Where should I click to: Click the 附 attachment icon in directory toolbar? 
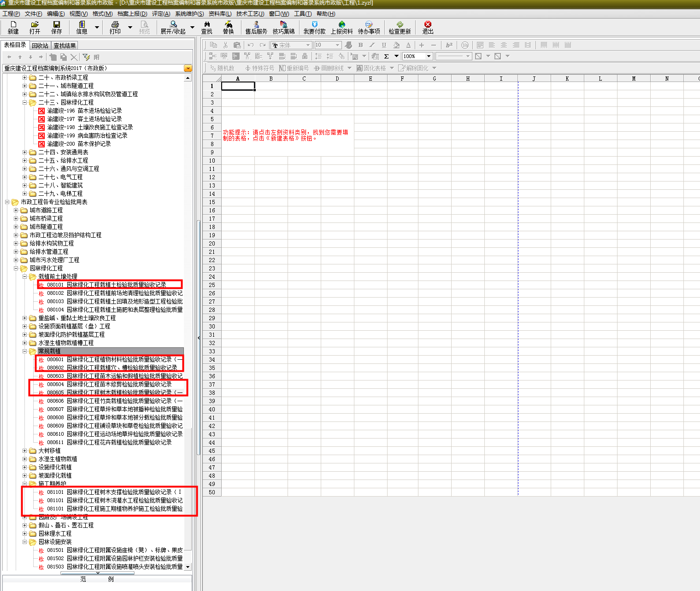[x=96, y=57]
